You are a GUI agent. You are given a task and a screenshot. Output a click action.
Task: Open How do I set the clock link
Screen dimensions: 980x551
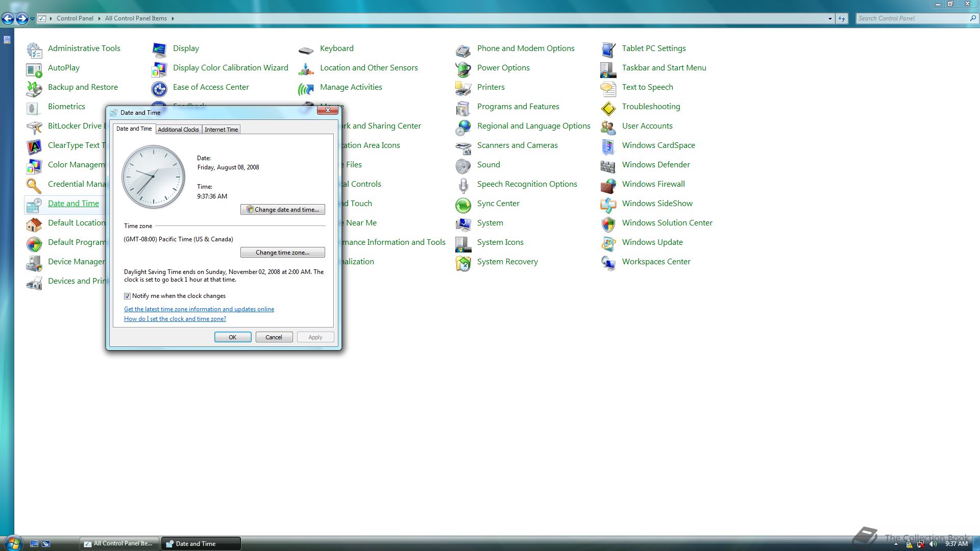coord(175,319)
